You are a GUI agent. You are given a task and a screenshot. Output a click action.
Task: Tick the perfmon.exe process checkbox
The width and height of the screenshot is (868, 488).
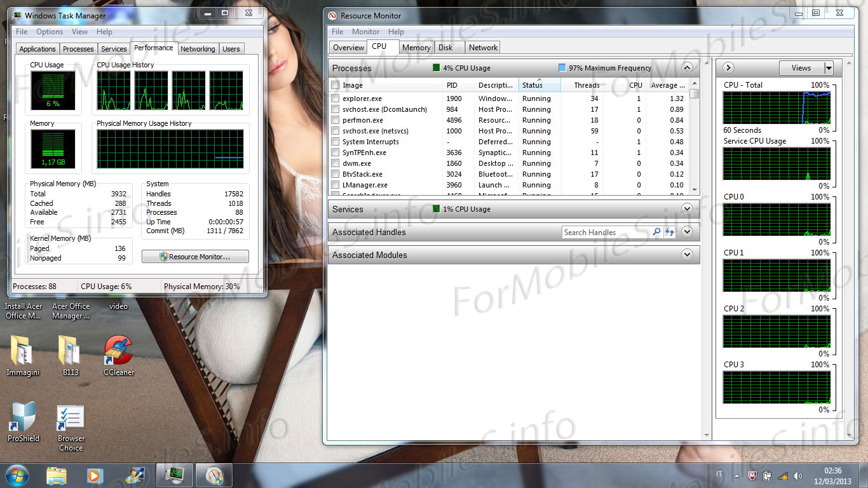click(x=335, y=120)
